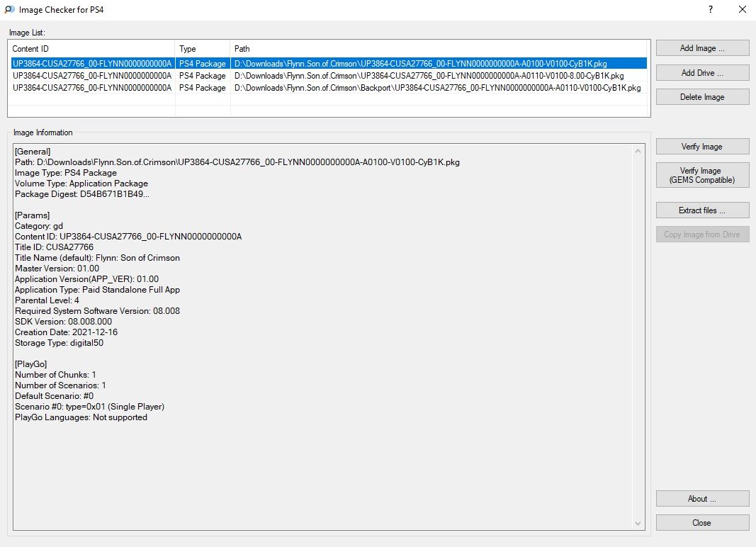Click the Required System Software Version line
Screen dimensions: 756x547
pos(97,310)
